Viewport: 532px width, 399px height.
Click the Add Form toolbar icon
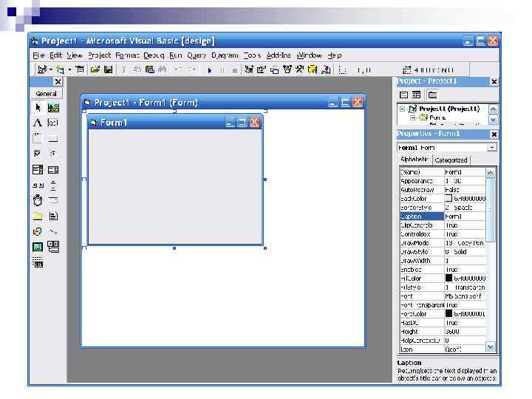point(60,69)
